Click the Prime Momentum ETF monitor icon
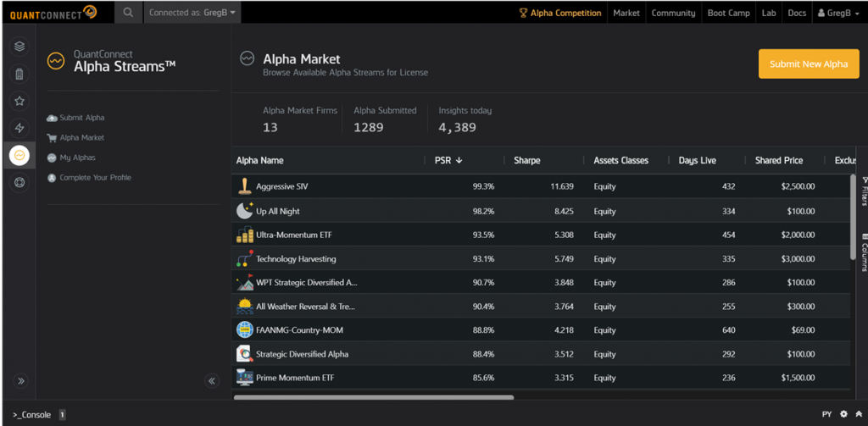The height and width of the screenshot is (426, 868). coord(245,378)
